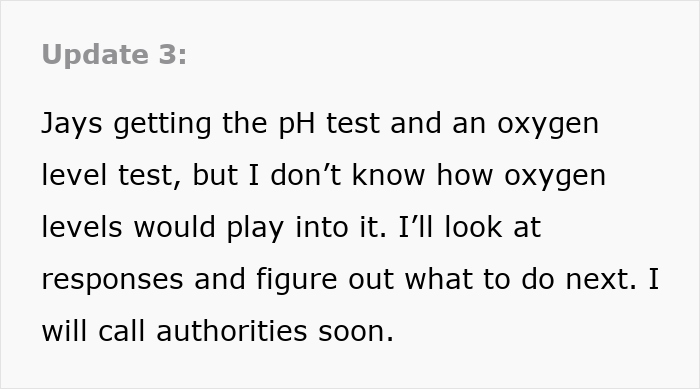Click the word 'play' in the paragraph
This screenshot has width=700, height=389.
point(255,228)
